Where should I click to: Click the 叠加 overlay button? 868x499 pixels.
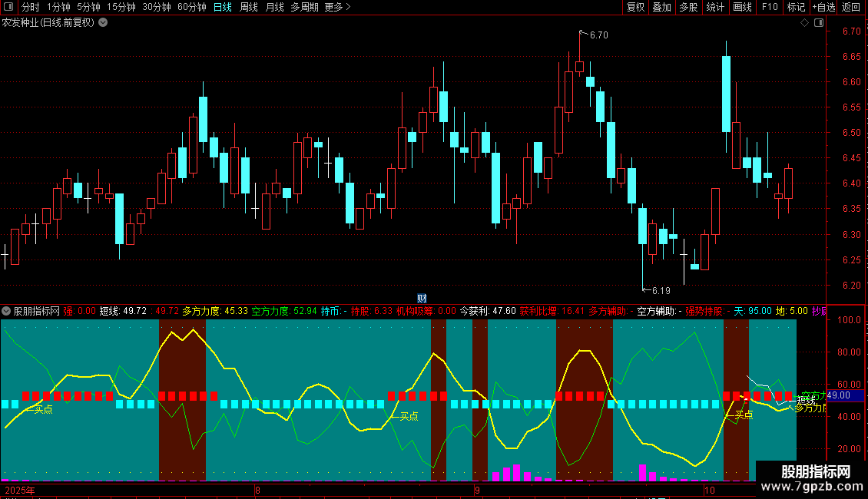click(661, 7)
